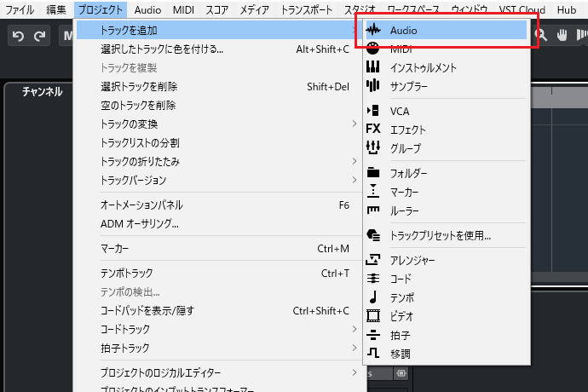Click the Sampler track icon
This screenshot has height=392, width=588.
pos(372,85)
